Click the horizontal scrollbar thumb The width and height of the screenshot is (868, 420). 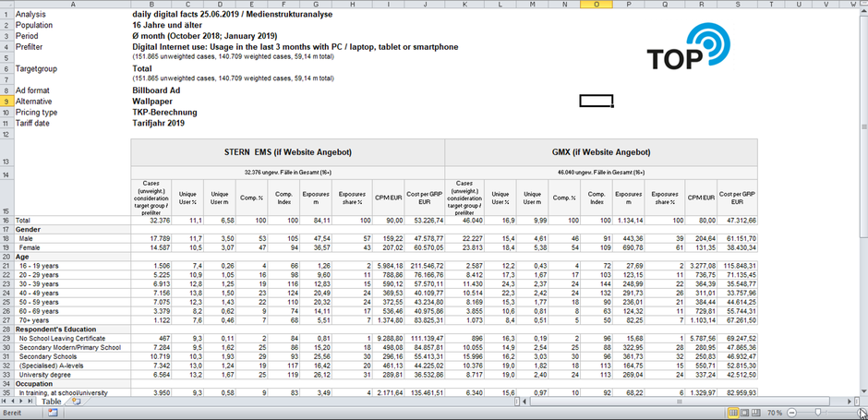pyautogui.click(x=680, y=402)
